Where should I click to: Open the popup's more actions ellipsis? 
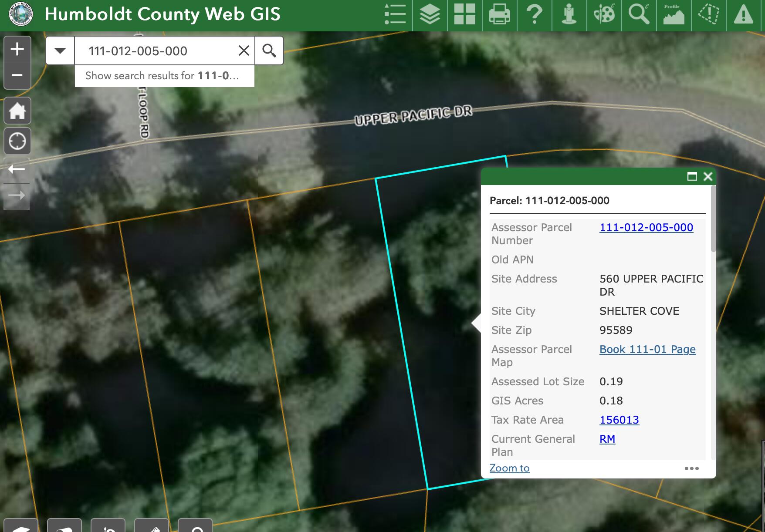tap(691, 468)
